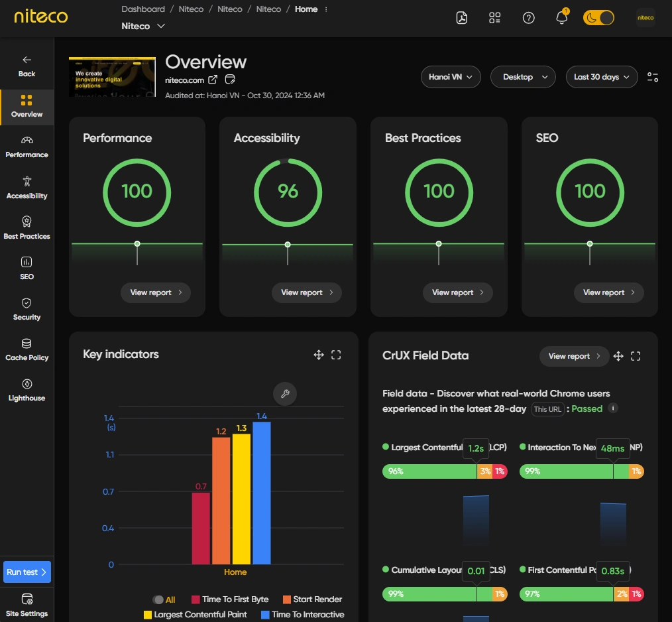Click the Niteco logo in header
This screenshot has width=672, height=622.
tap(40, 17)
